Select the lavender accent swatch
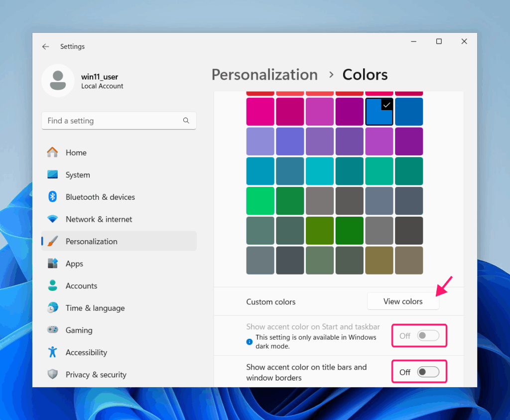This screenshot has width=510, height=420. 260,141
